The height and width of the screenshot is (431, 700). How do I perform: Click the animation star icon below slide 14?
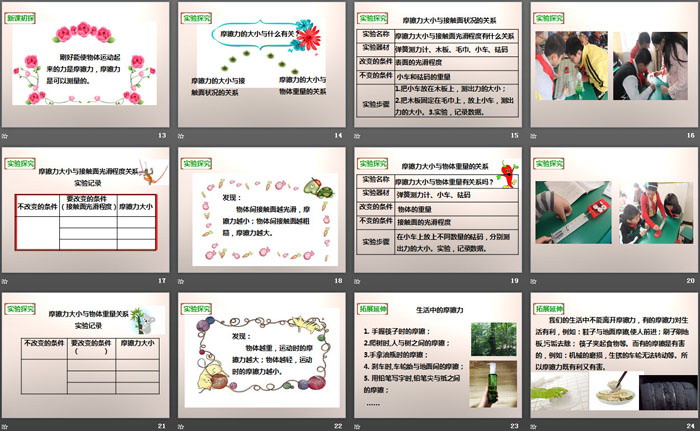tap(181, 136)
